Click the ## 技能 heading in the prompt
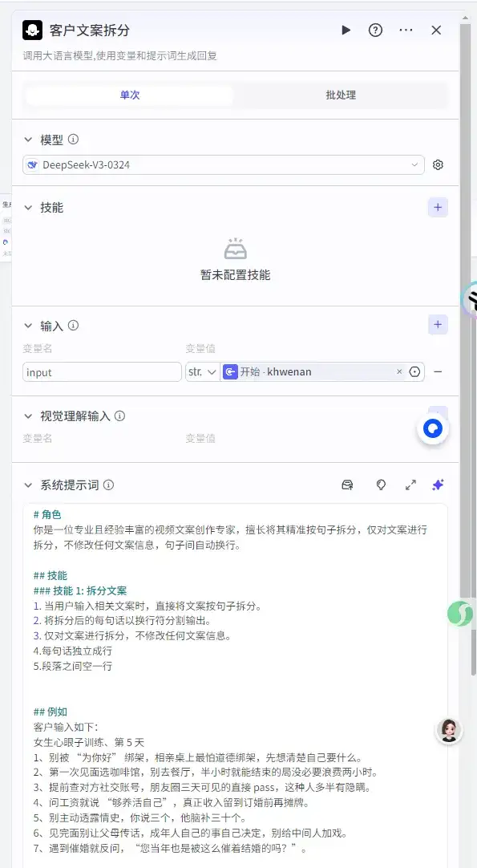The width and height of the screenshot is (477, 868). pos(51,576)
